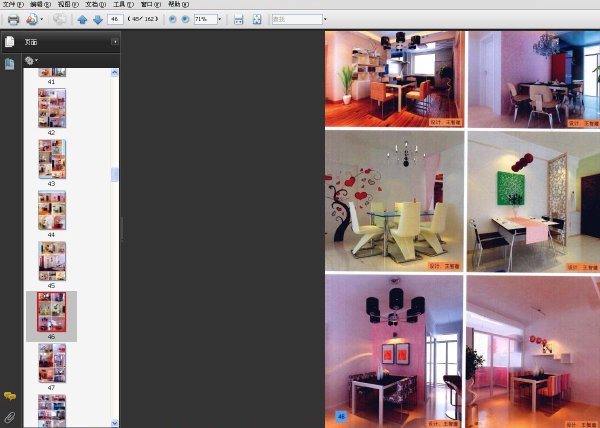Open the gear options menu in Pages panel
The width and height of the screenshot is (600, 428).
tap(31, 60)
